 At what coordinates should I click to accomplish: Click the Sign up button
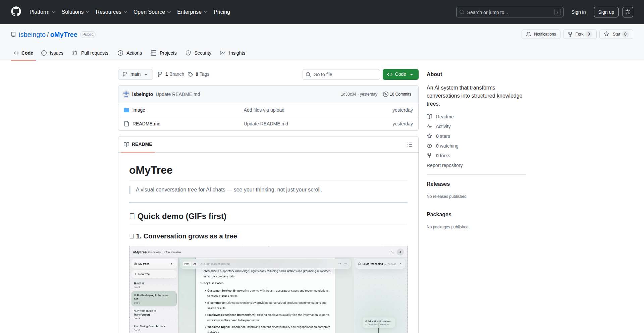pyautogui.click(x=606, y=12)
